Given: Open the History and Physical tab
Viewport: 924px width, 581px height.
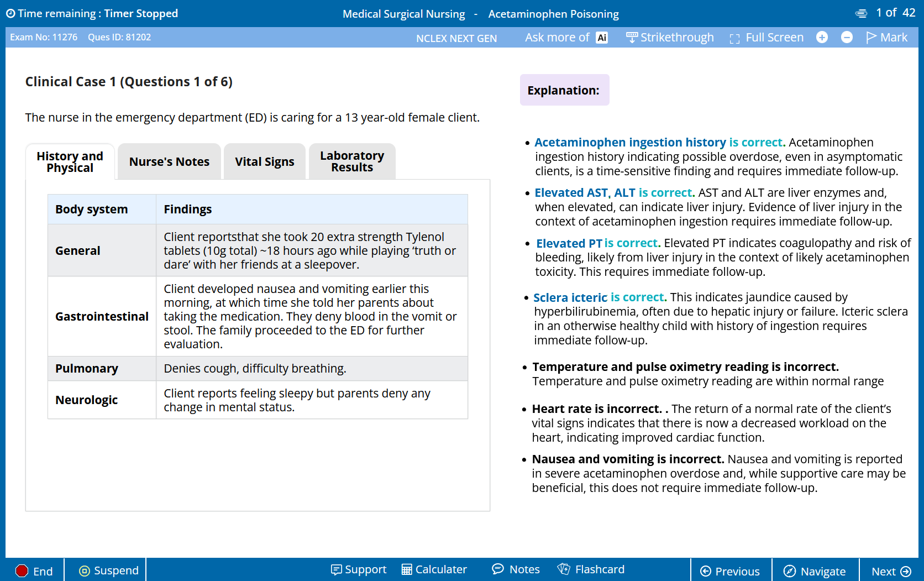Looking at the screenshot, I should pos(70,161).
